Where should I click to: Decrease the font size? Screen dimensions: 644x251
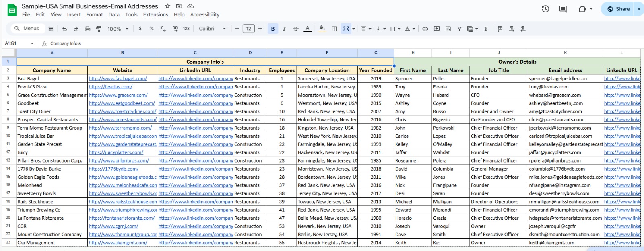pos(237,29)
